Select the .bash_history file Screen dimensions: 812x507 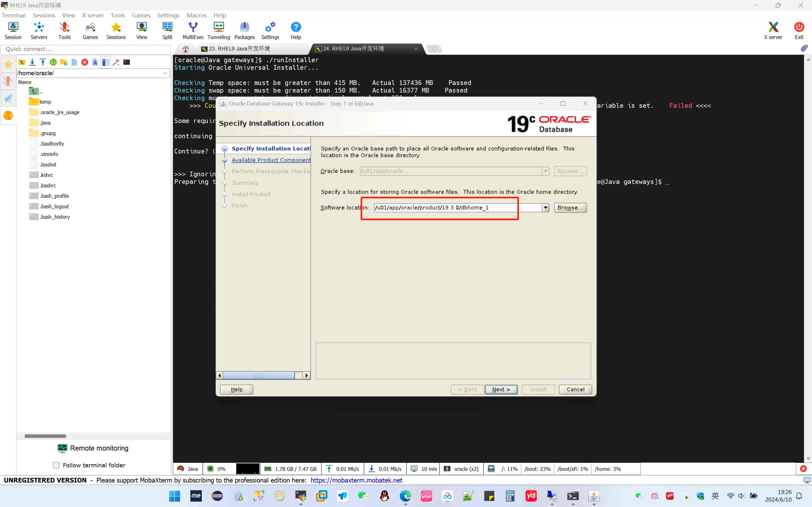point(50,217)
